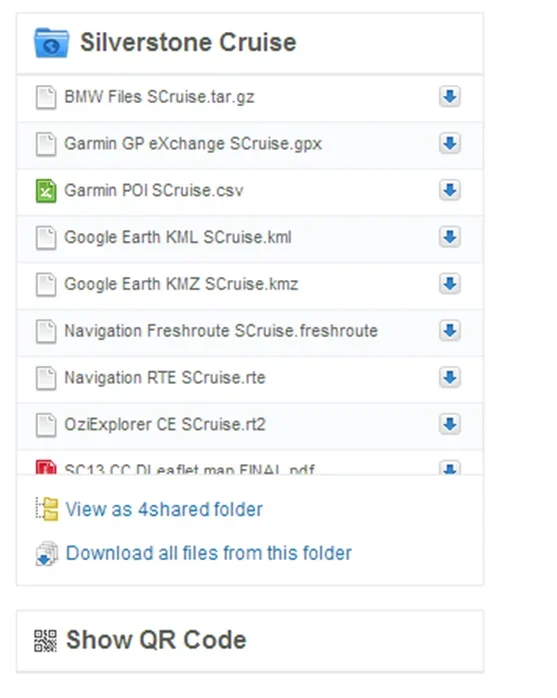Click the Silverstone Cruise folder icon

pos(52,43)
